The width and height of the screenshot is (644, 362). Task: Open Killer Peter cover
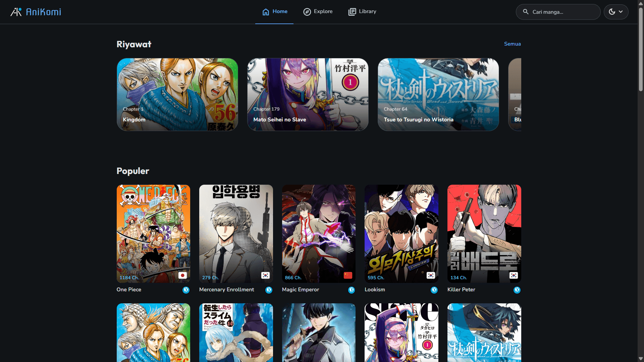coord(484,234)
